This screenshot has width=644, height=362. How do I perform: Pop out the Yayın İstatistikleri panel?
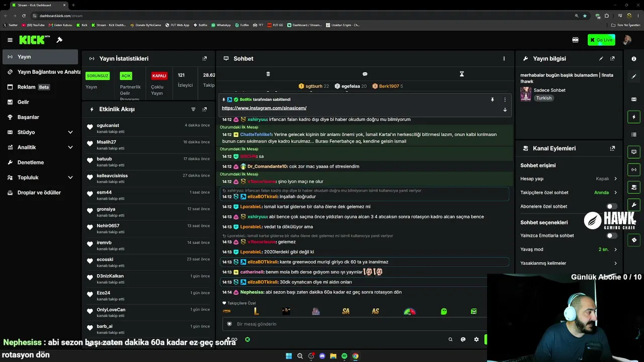[204, 59]
